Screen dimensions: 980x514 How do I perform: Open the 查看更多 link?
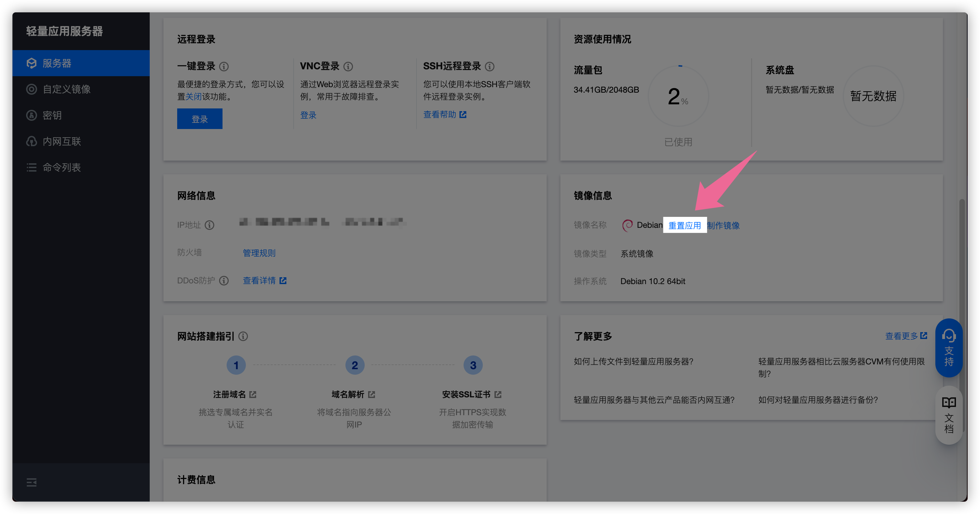click(x=901, y=336)
